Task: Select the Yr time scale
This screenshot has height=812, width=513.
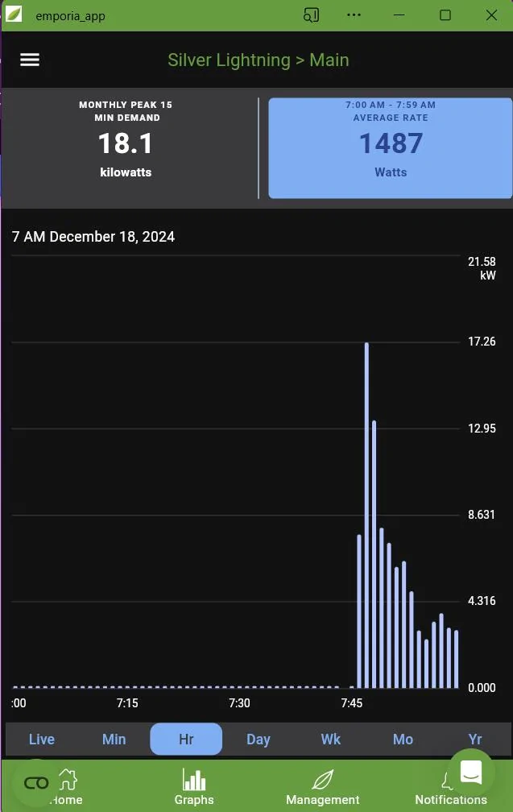Action: (x=475, y=739)
